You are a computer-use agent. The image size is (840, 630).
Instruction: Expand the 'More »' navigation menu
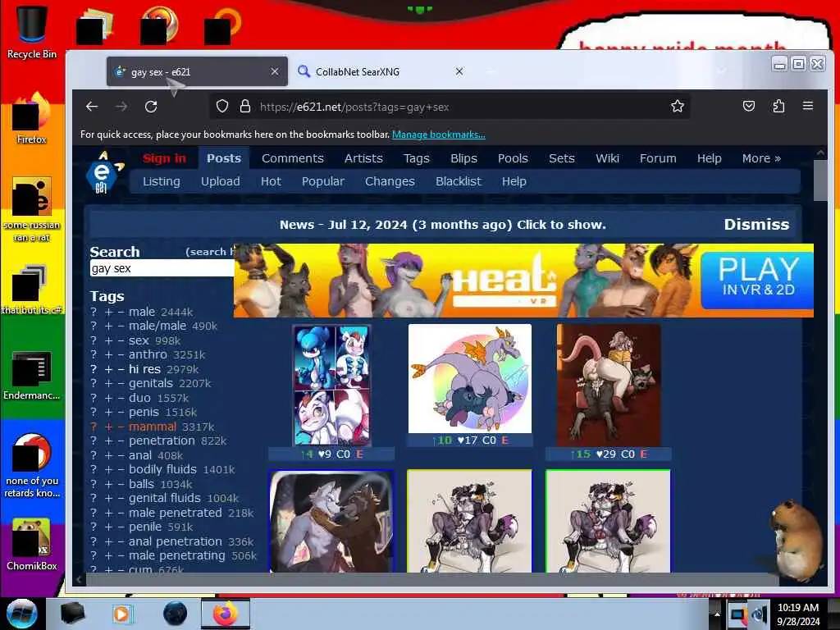coord(761,158)
